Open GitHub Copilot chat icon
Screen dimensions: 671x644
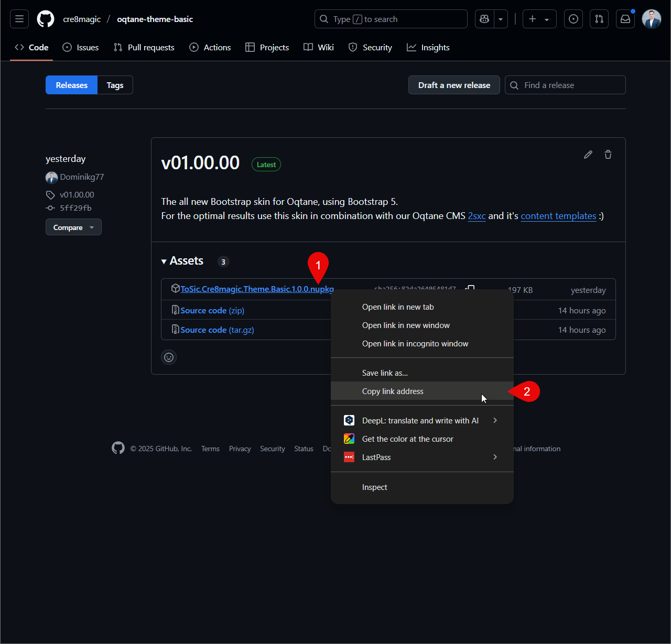(x=484, y=19)
